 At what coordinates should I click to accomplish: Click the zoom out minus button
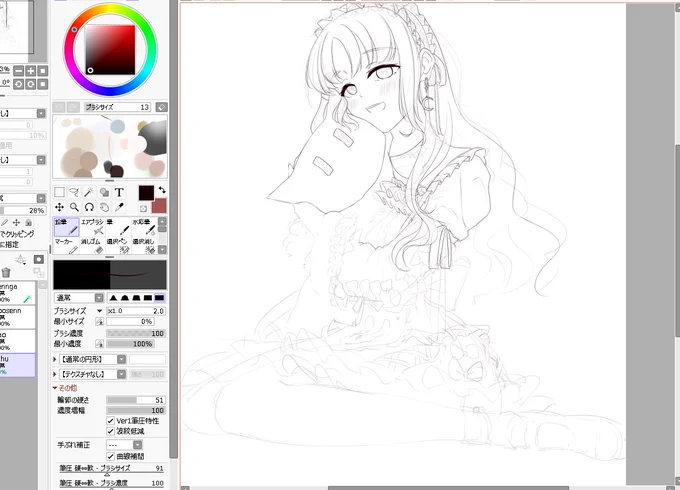(19, 71)
